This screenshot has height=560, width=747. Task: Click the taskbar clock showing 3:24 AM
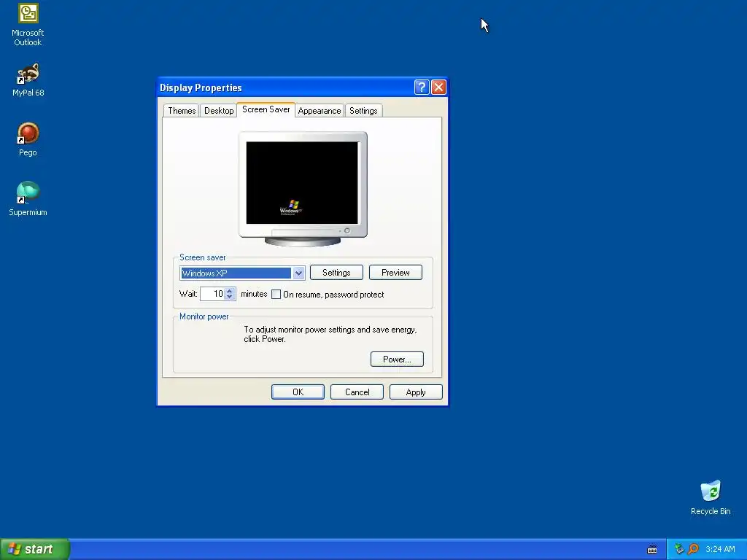[720, 549]
